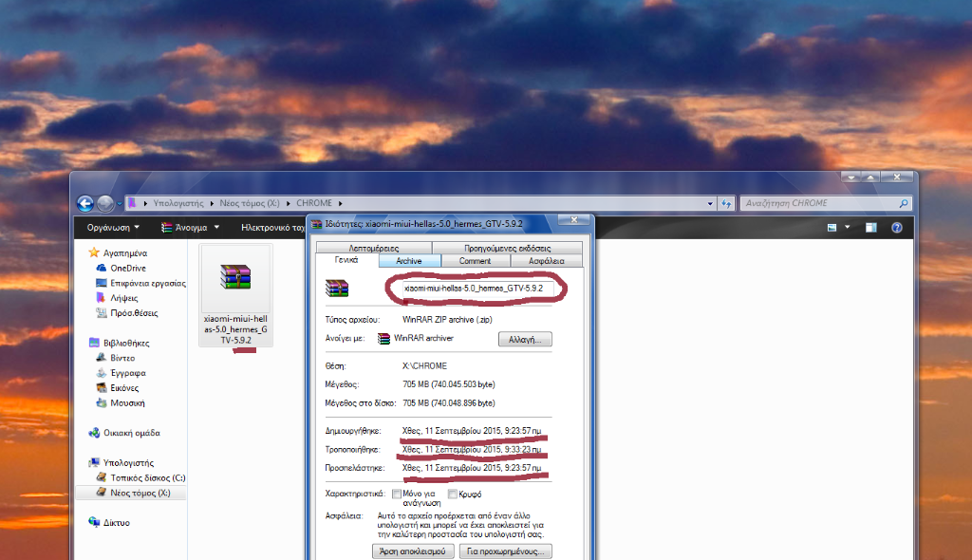Toggle the preview pane icon

click(x=871, y=228)
